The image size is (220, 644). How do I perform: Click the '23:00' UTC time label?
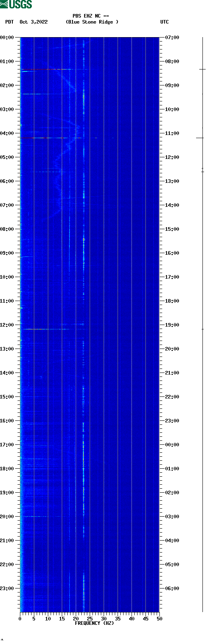[x=172, y=421]
